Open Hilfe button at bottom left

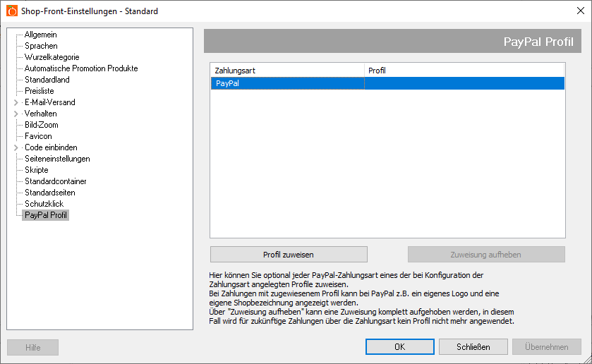(x=33, y=347)
